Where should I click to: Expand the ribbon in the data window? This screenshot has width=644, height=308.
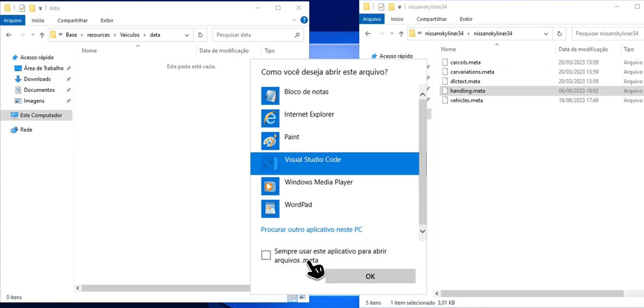tap(295, 20)
